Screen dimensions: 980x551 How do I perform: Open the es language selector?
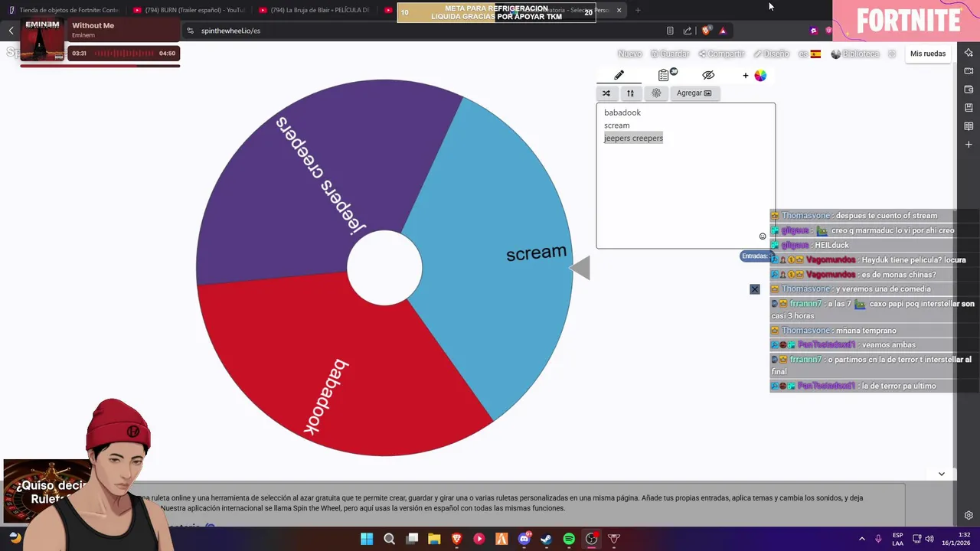pos(809,54)
